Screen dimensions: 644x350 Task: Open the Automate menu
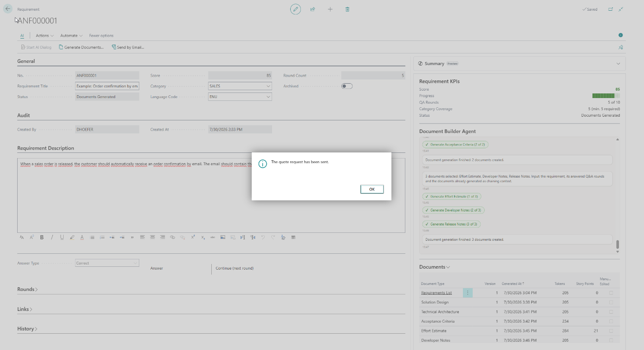(x=72, y=36)
